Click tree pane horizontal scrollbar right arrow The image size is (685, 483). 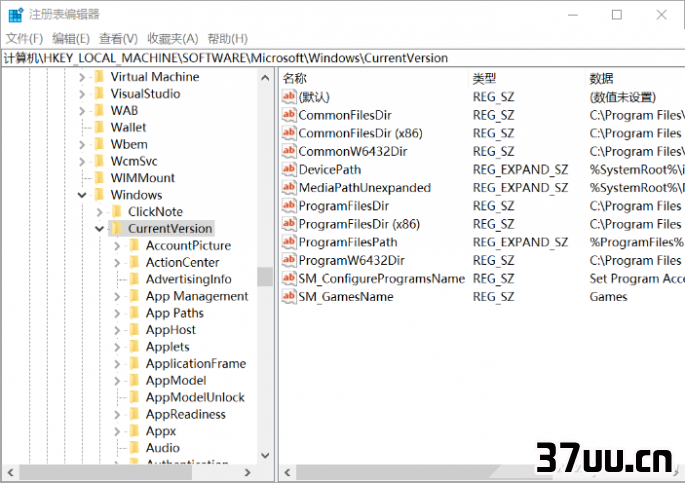(247, 472)
